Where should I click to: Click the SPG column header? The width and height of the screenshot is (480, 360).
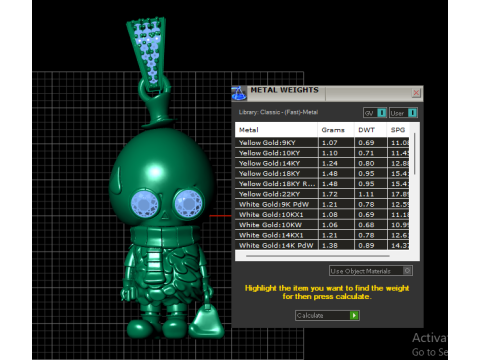[x=398, y=130]
